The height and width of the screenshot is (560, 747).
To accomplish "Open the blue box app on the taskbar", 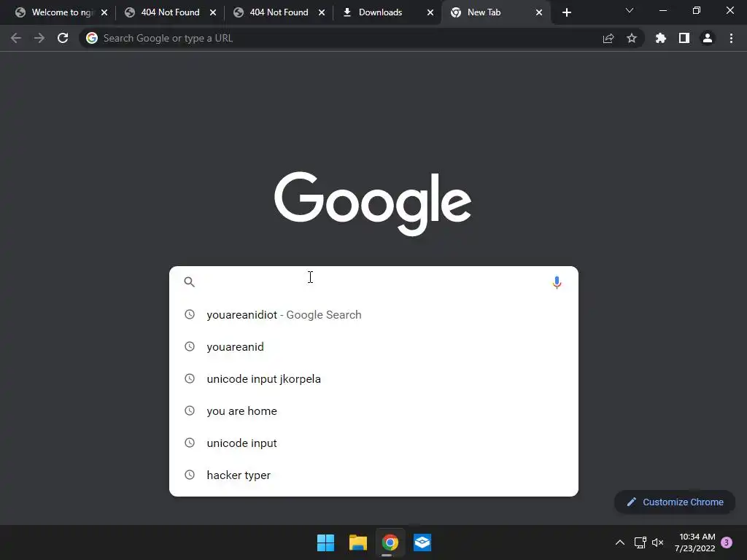I will pos(422,542).
